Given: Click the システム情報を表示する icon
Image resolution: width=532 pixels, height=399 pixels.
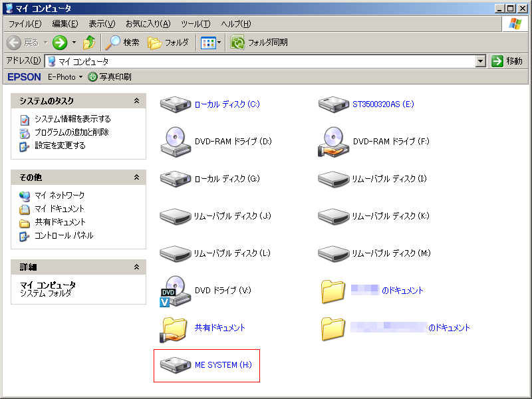Looking at the screenshot, I should [24, 120].
